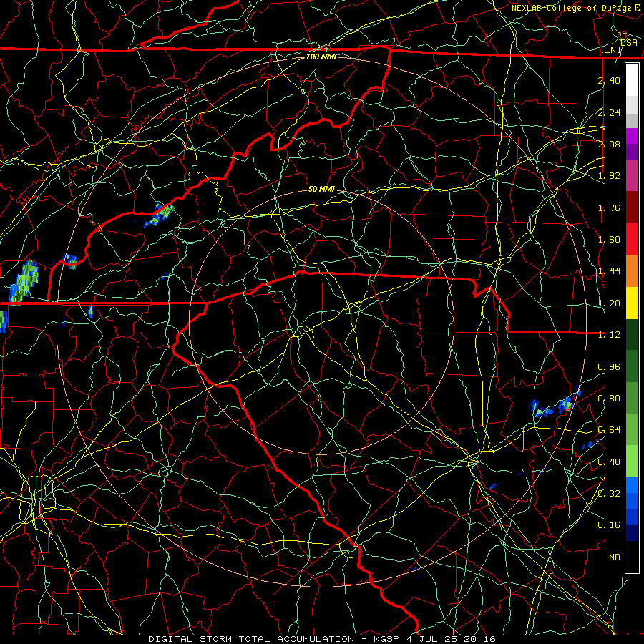Click the 0.96 legend value

click(609, 367)
